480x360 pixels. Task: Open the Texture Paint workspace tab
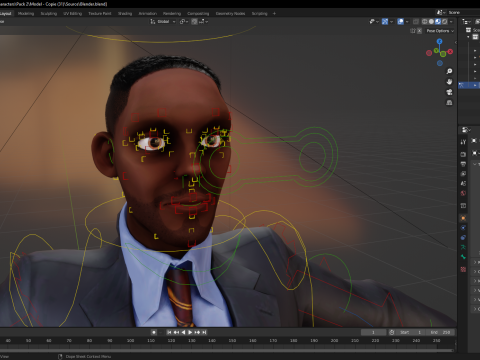[100, 13]
